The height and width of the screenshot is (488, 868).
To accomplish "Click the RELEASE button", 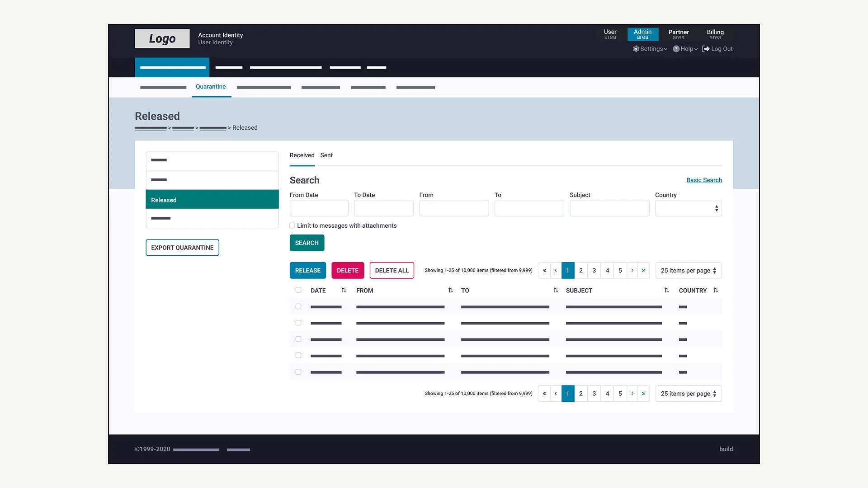I will point(308,270).
